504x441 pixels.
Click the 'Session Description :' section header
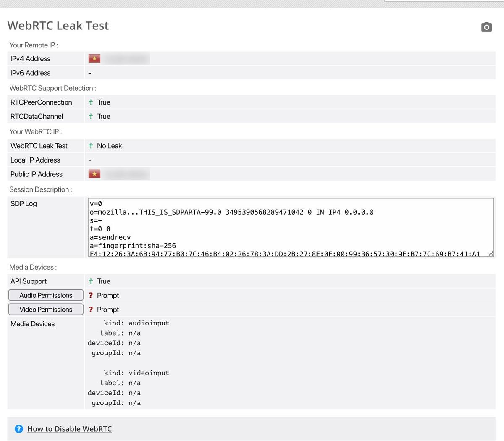[41, 189]
